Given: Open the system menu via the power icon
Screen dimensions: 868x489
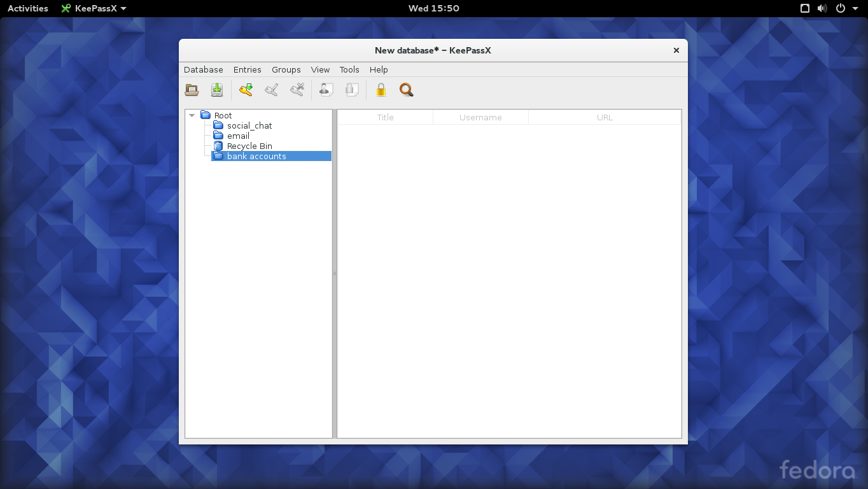Looking at the screenshot, I should [x=840, y=8].
